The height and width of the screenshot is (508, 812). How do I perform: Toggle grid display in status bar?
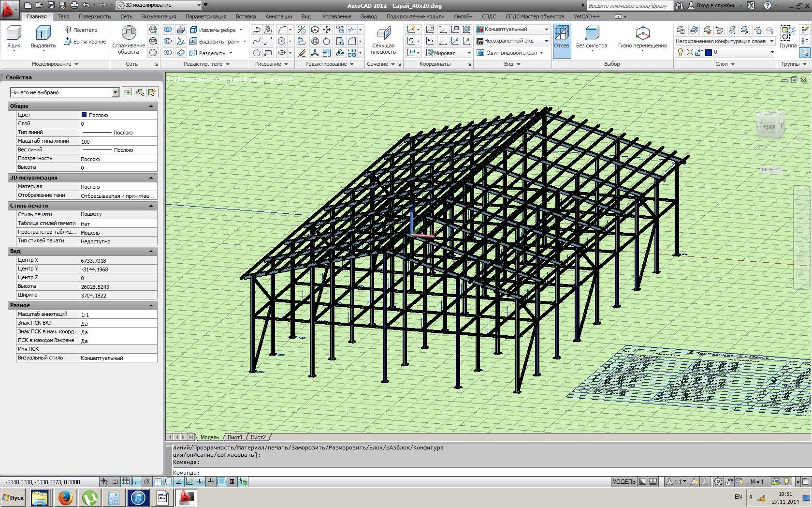tap(126, 481)
